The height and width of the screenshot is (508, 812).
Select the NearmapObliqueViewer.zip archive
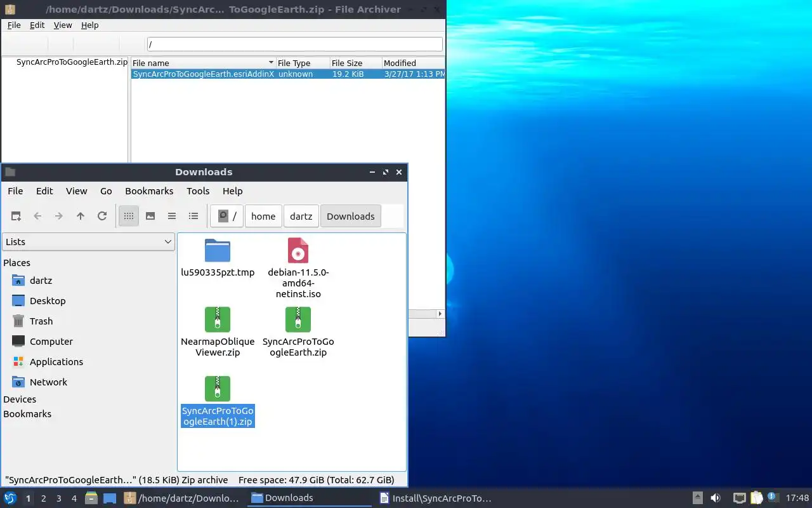pos(218,332)
